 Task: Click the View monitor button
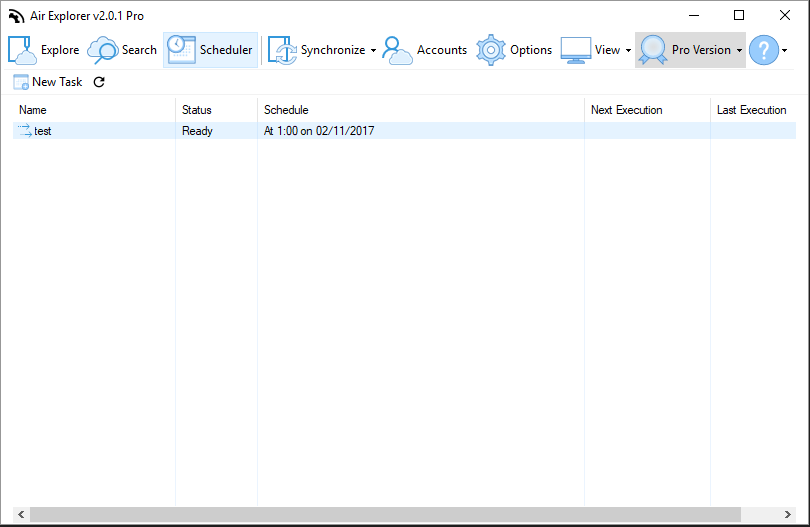590,50
